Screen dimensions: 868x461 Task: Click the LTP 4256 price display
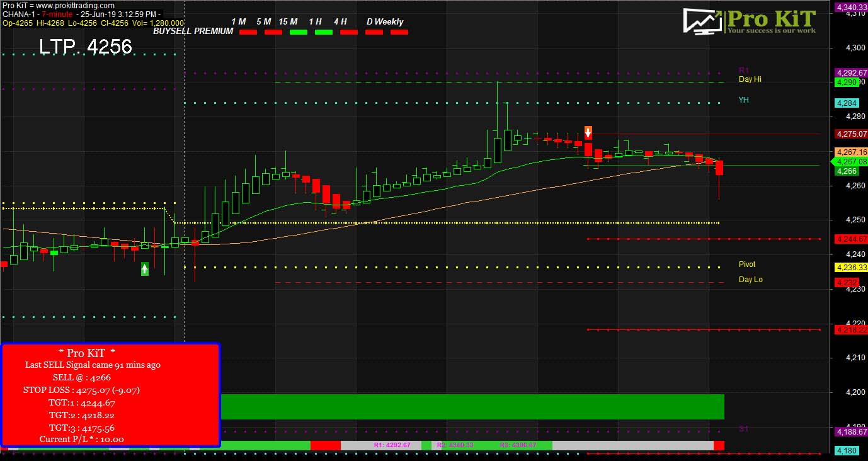tap(86, 47)
